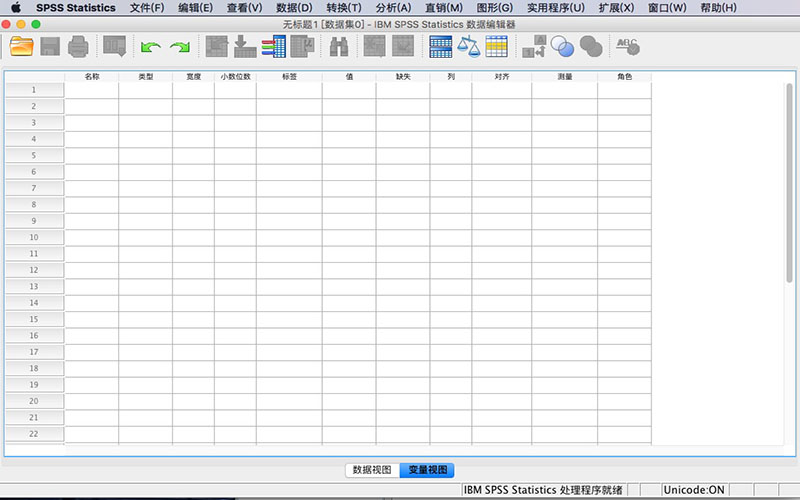Select row header 5
This screenshot has height=500, width=800.
[x=34, y=155]
